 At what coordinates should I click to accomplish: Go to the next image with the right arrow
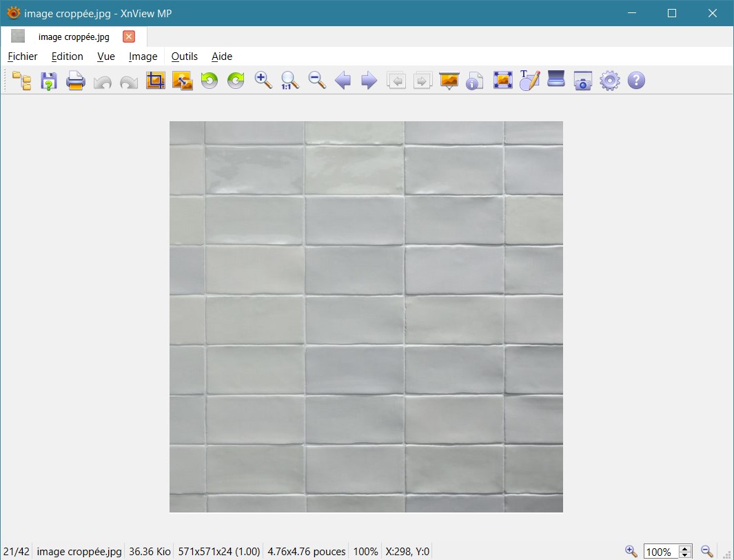(x=369, y=81)
